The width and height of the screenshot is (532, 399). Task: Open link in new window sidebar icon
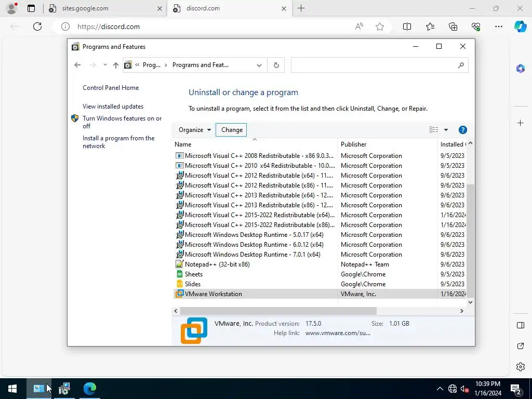pos(521,346)
